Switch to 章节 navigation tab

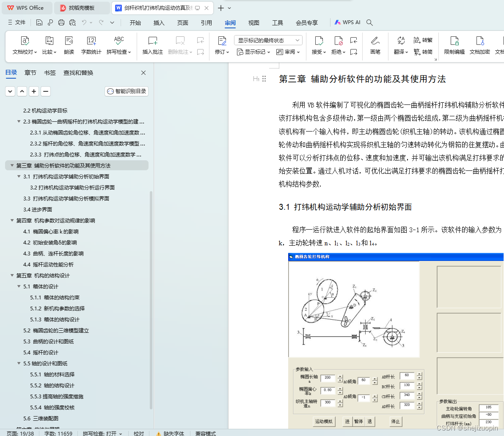30,73
